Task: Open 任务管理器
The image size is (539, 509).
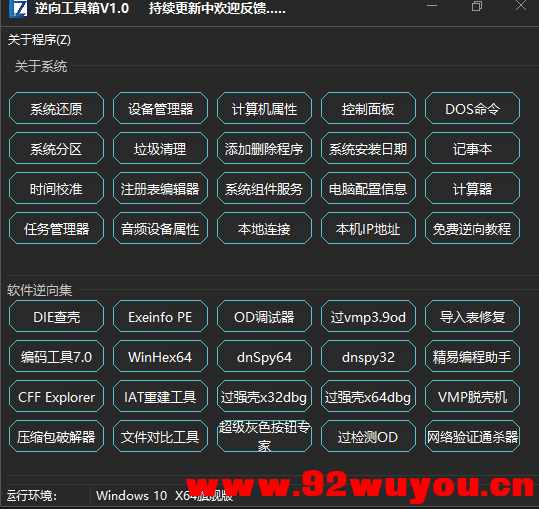Action: pos(56,229)
